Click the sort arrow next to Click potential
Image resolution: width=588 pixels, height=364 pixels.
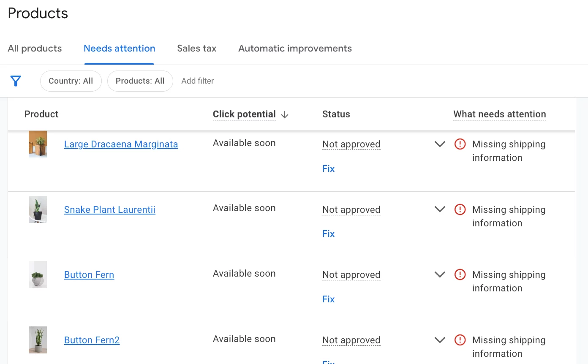click(285, 114)
